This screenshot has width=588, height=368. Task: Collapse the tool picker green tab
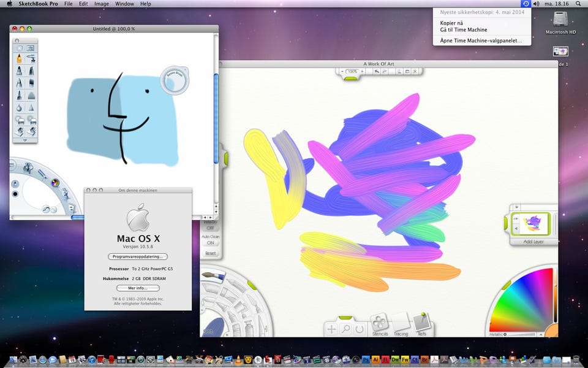point(252,285)
